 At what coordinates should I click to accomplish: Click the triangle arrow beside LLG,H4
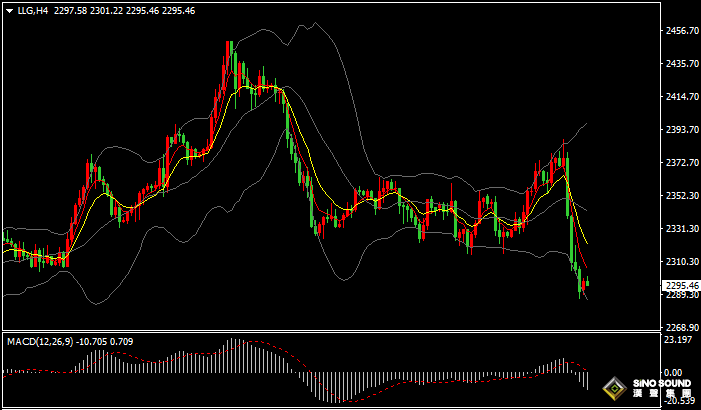coord(9,11)
